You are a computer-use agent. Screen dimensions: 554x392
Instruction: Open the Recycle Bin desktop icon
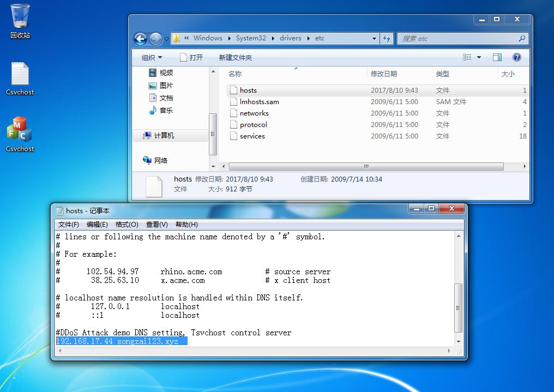20,21
